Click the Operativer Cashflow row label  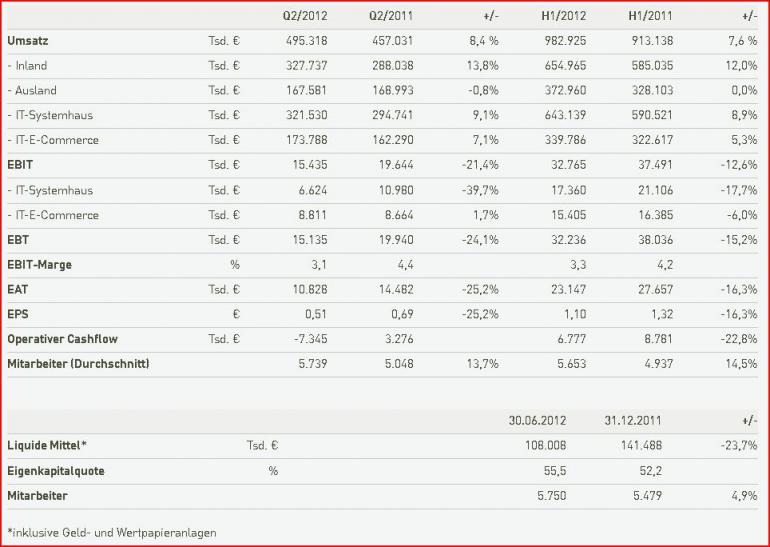62,339
